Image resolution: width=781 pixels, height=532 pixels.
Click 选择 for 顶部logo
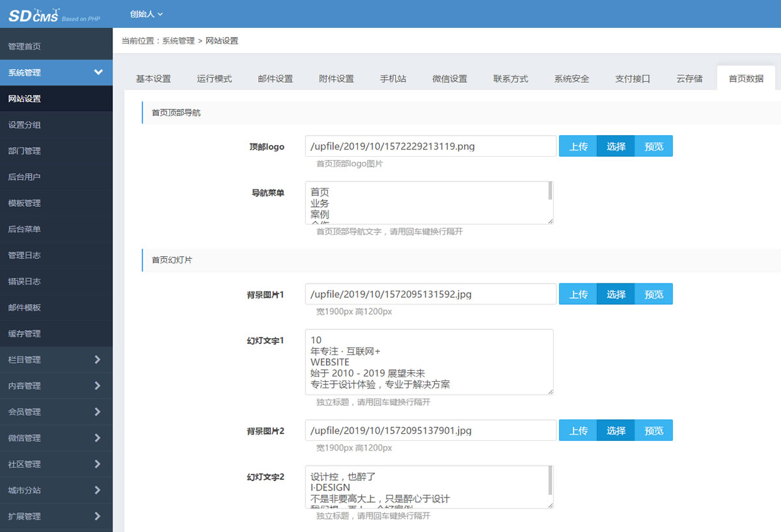(616, 146)
